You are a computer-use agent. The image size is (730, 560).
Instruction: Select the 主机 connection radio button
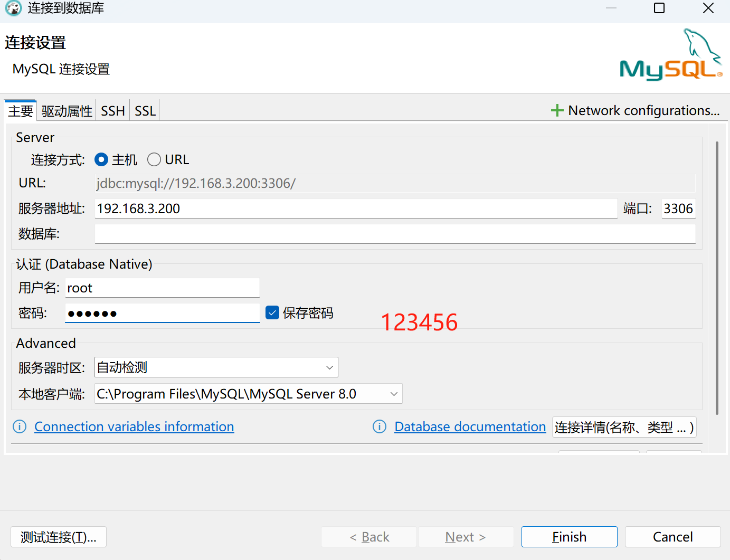point(101,159)
